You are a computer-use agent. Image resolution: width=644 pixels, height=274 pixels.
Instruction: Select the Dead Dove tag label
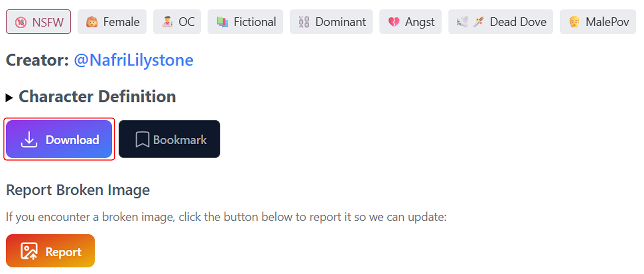[518, 22]
